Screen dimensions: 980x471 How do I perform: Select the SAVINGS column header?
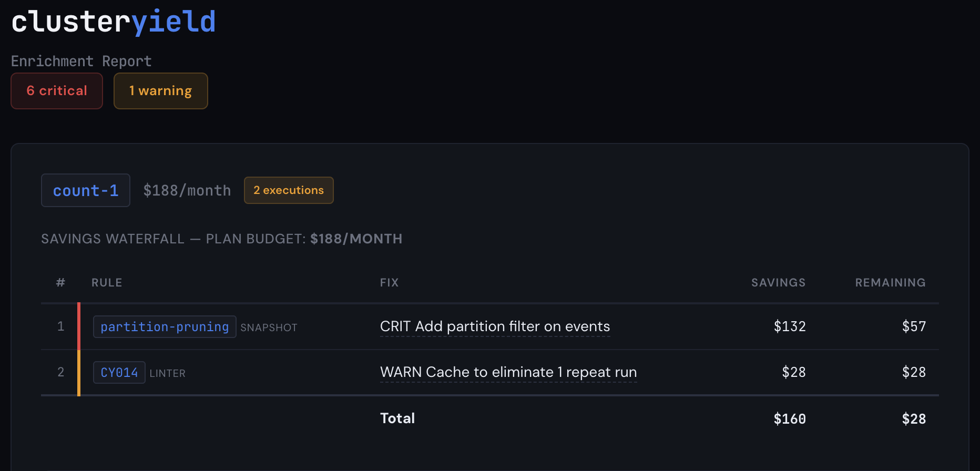click(778, 282)
